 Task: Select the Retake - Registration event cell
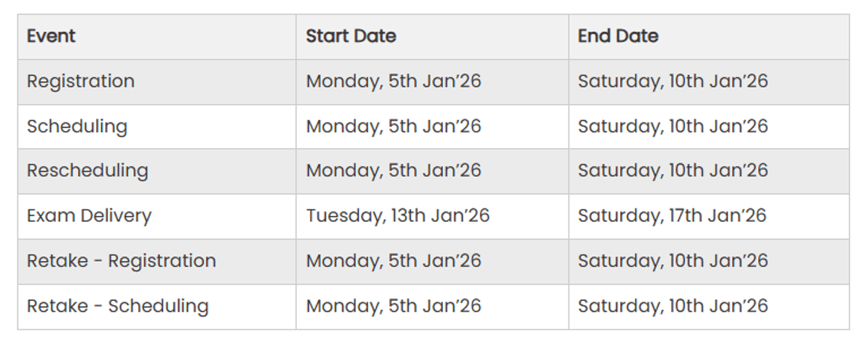(x=121, y=261)
